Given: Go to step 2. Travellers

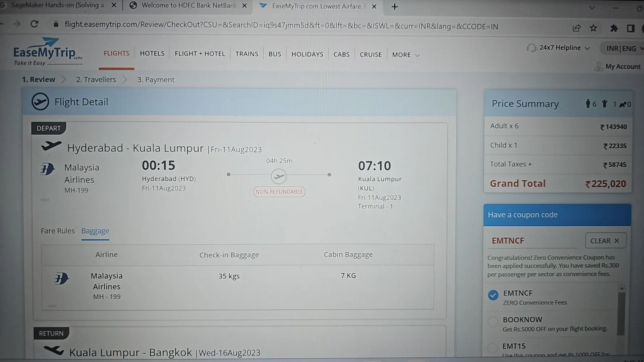Looking at the screenshot, I should click(96, 79).
